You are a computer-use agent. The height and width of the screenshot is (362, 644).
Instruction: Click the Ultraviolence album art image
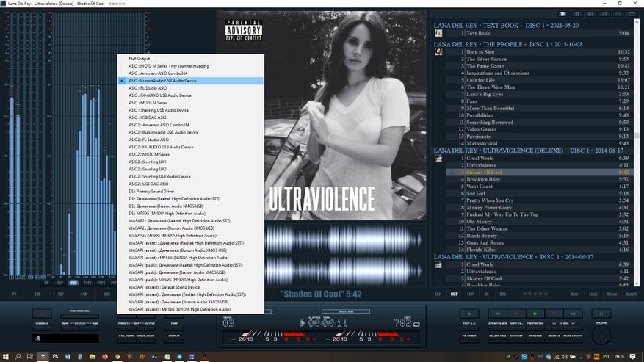(321, 115)
